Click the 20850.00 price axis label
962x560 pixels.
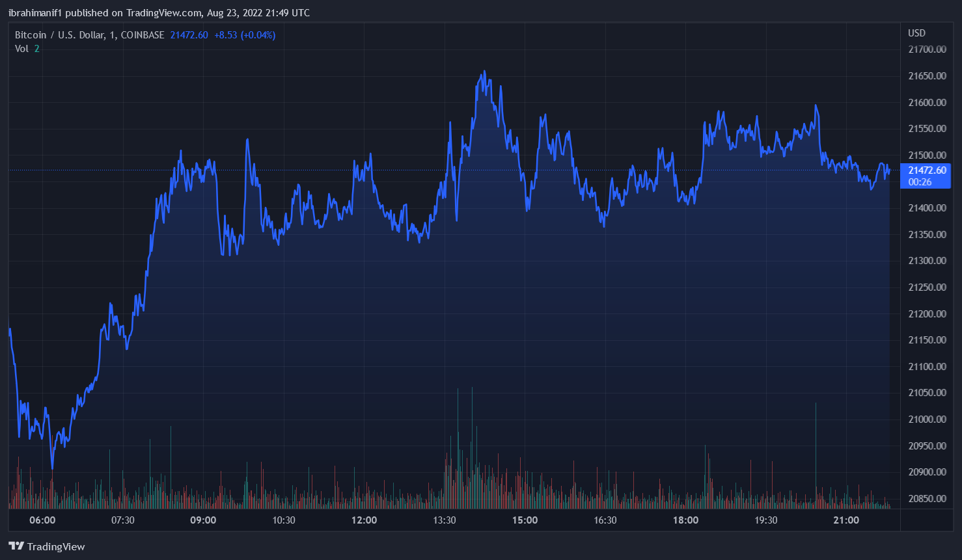coord(927,499)
